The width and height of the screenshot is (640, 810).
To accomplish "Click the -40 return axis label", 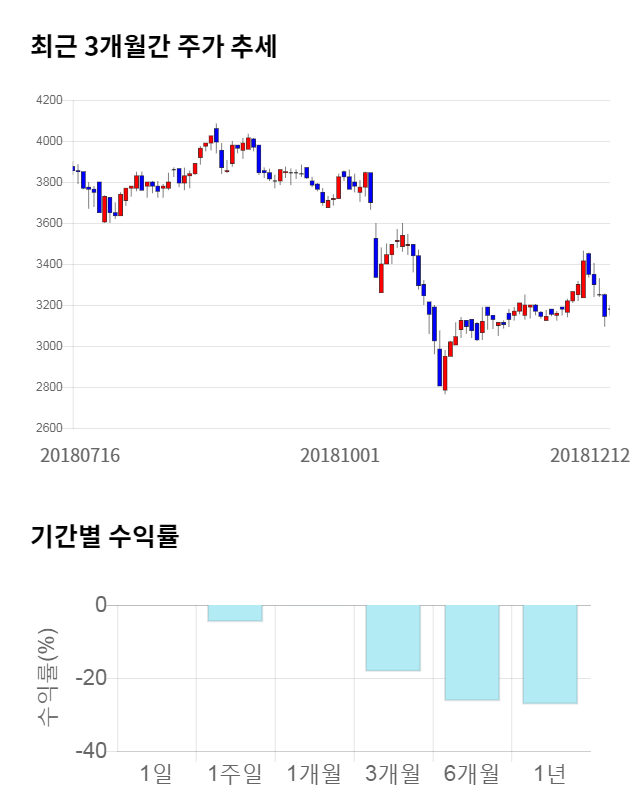I will coord(93,751).
